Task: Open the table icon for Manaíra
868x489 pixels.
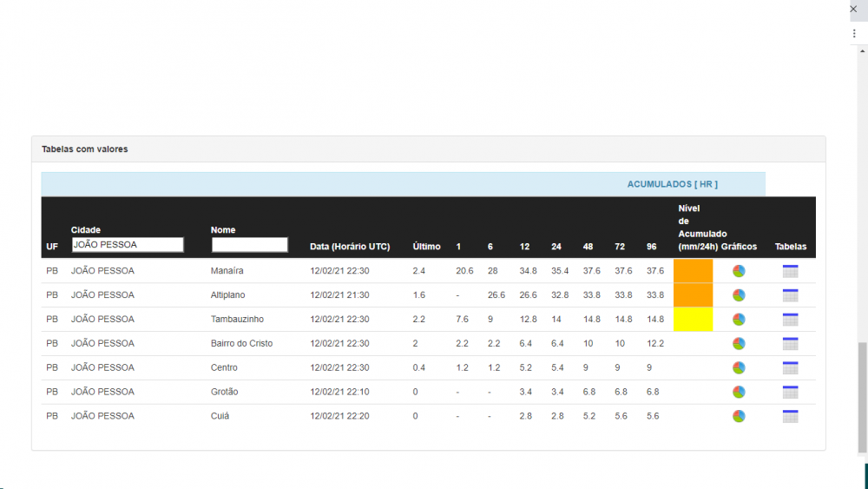Action: (790, 271)
